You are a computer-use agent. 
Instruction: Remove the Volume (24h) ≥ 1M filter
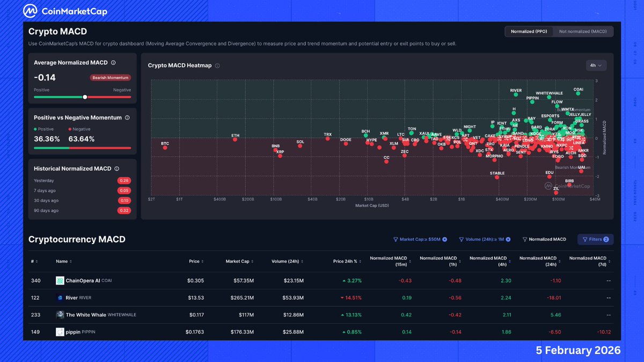[x=508, y=240]
